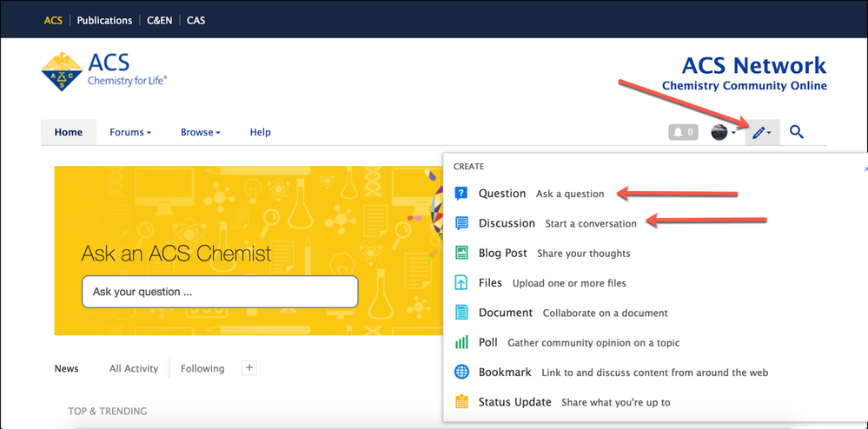This screenshot has width=868, height=429.
Task: Click the Status Update icon
Action: [461, 402]
